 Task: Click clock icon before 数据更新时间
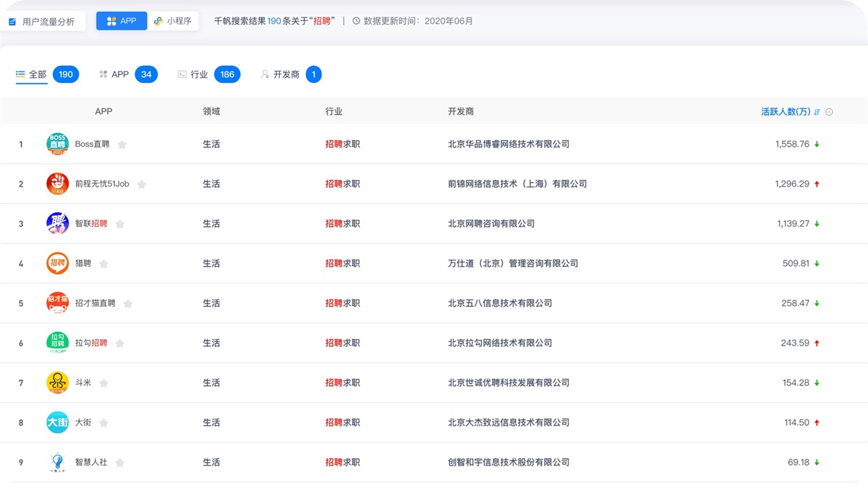[x=357, y=21]
